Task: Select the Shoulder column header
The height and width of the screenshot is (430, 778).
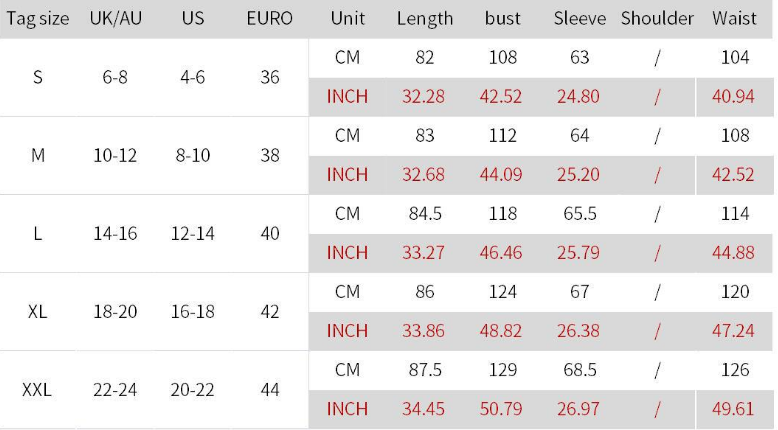Action: (657, 19)
